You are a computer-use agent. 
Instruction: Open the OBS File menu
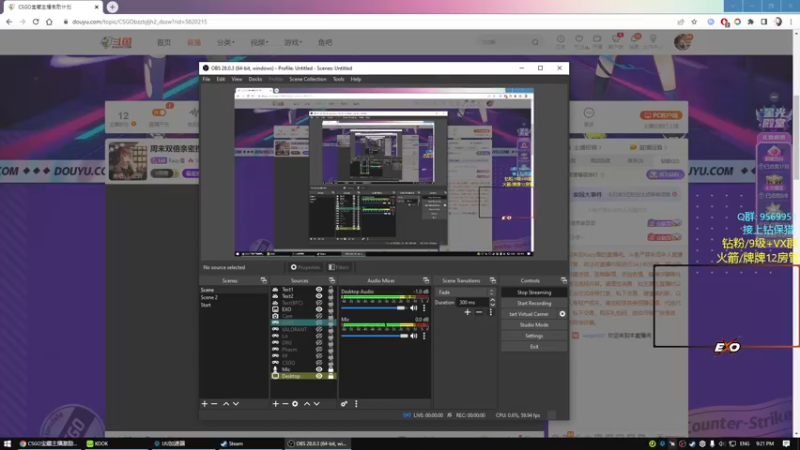[206, 79]
